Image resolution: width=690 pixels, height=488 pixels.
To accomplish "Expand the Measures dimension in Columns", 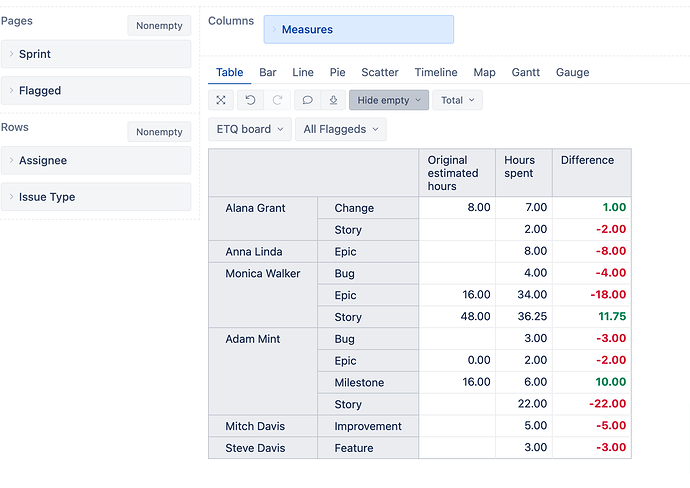I will 358,30.
